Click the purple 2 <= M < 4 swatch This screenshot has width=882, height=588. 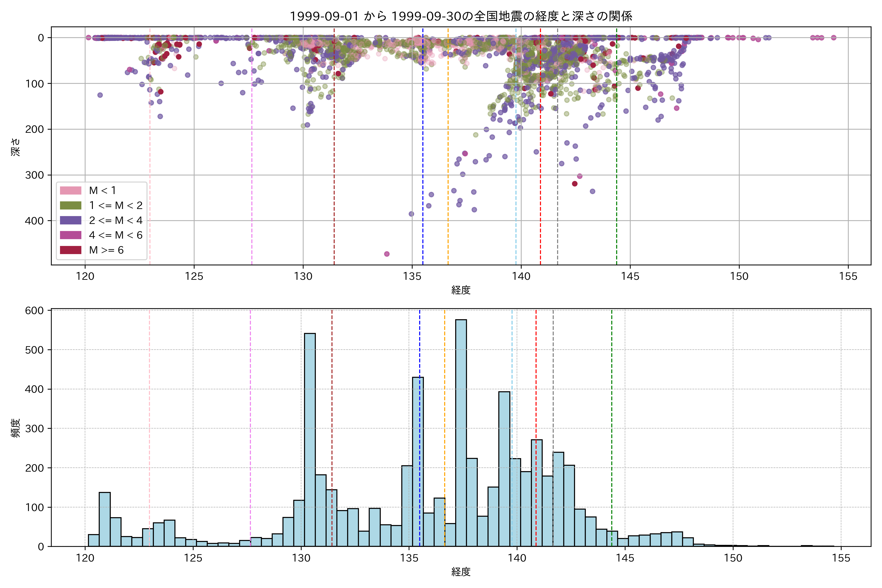click(71, 220)
